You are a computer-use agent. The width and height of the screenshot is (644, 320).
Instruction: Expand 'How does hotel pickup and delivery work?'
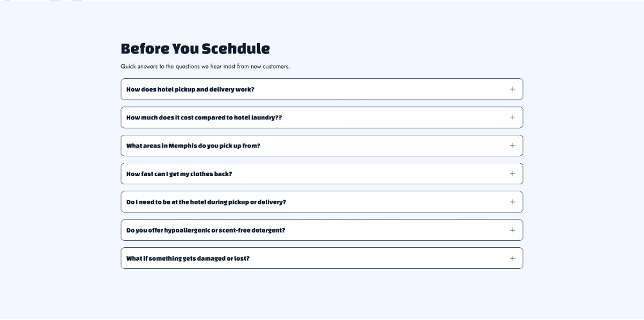pos(190,90)
